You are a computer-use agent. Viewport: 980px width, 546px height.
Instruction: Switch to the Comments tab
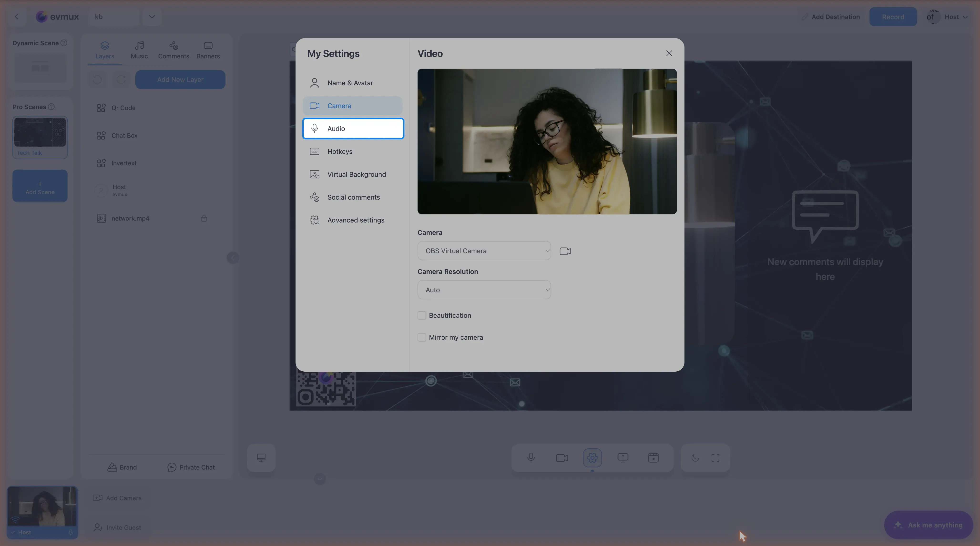pos(174,50)
